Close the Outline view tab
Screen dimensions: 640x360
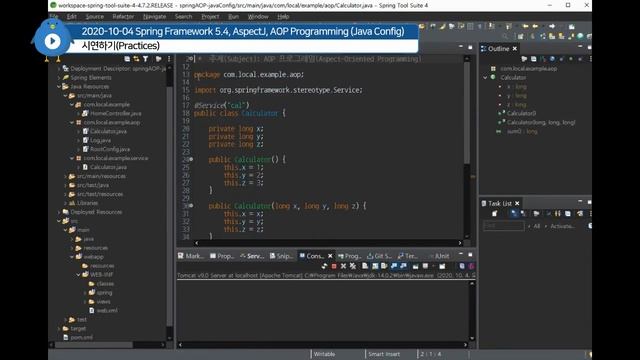coord(515,49)
